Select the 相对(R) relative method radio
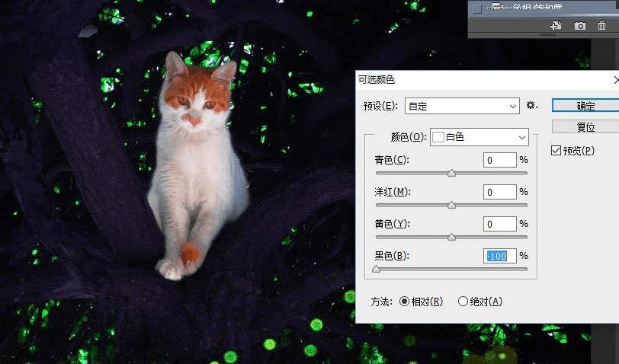 click(x=404, y=302)
